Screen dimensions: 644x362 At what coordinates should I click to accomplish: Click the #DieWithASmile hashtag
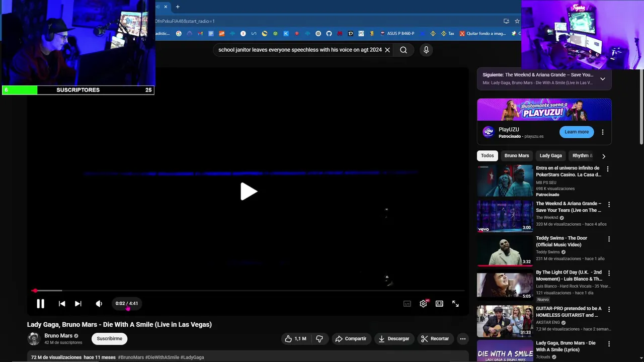[162, 357]
